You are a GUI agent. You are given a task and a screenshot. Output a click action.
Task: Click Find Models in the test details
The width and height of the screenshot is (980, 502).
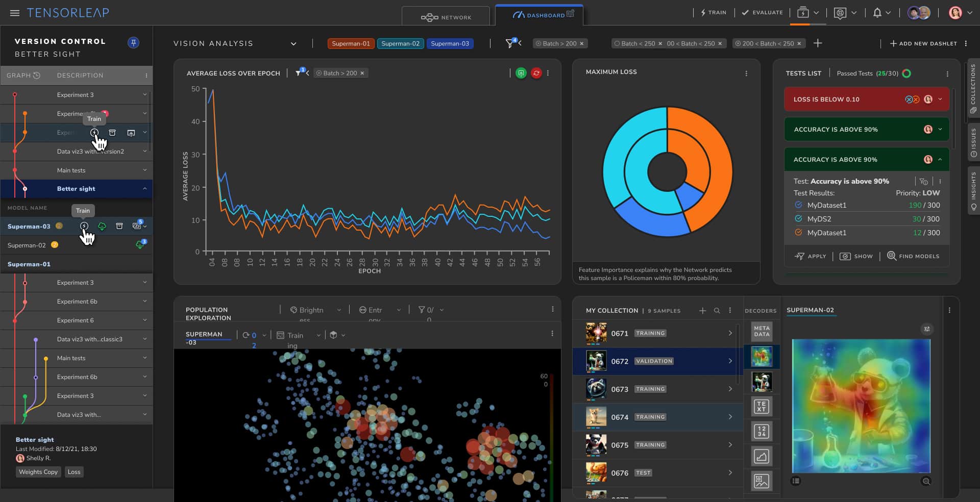(913, 256)
